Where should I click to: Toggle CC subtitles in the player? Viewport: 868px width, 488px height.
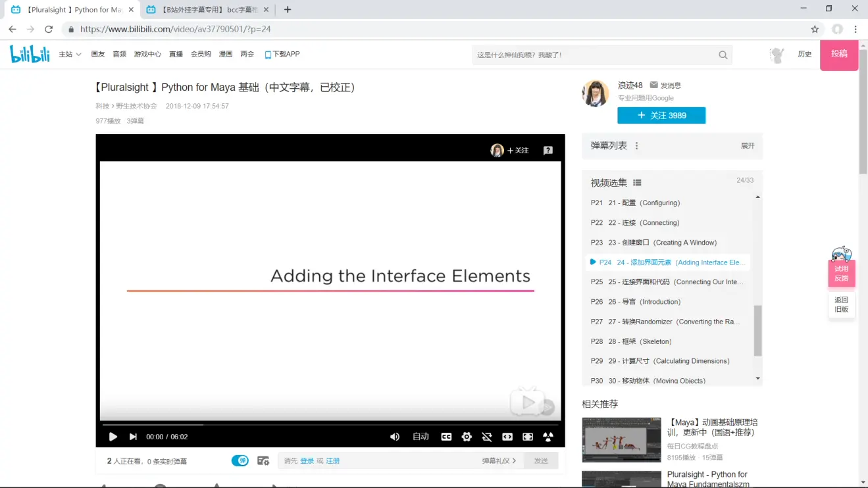coord(446,437)
